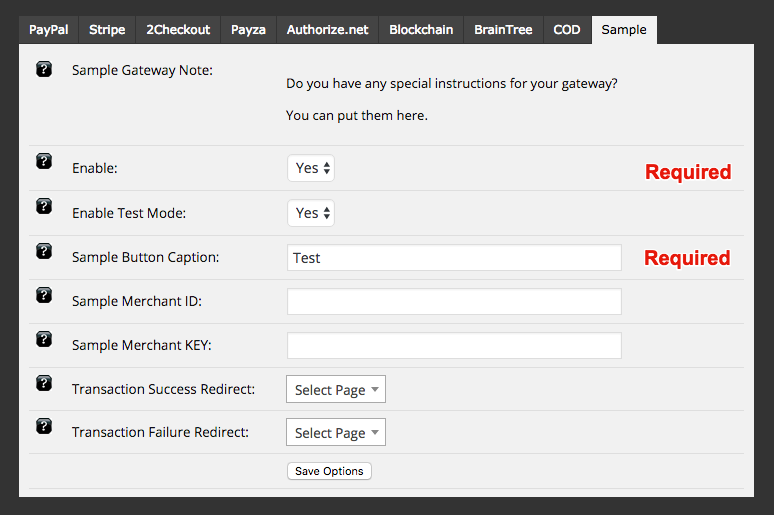Expand Transaction Success Redirect page selector

point(336,390)
